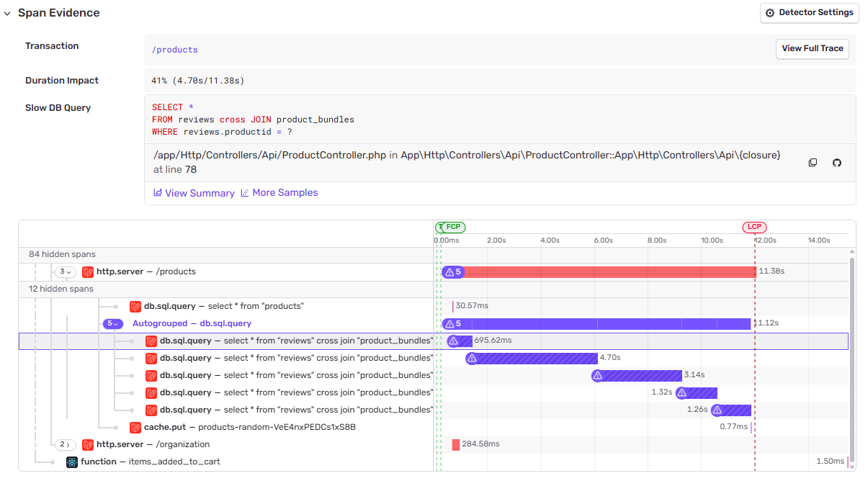Click Laravel icon of select from products span
The height and width of the screenshot is (481, 868).
tap(135, 306)
